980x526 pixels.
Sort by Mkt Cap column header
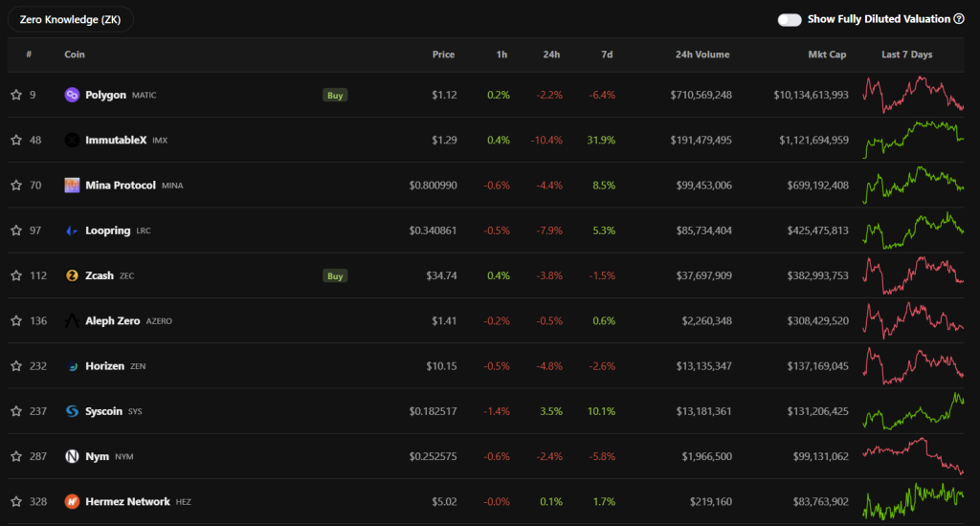click(827, 55)
